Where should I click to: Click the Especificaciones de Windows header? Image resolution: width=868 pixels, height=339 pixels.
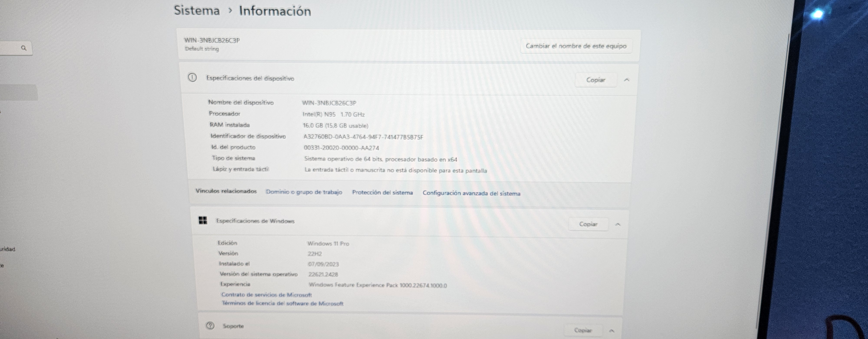[255, 221]
